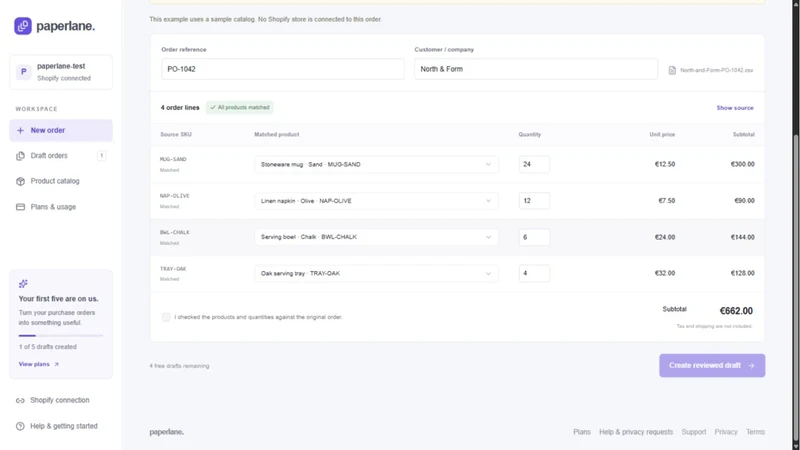The height and width of the screenshot is (450, 800).
Task: Expand chevron on TRAY-OAK product row
Action: click(x=488, y=273)
